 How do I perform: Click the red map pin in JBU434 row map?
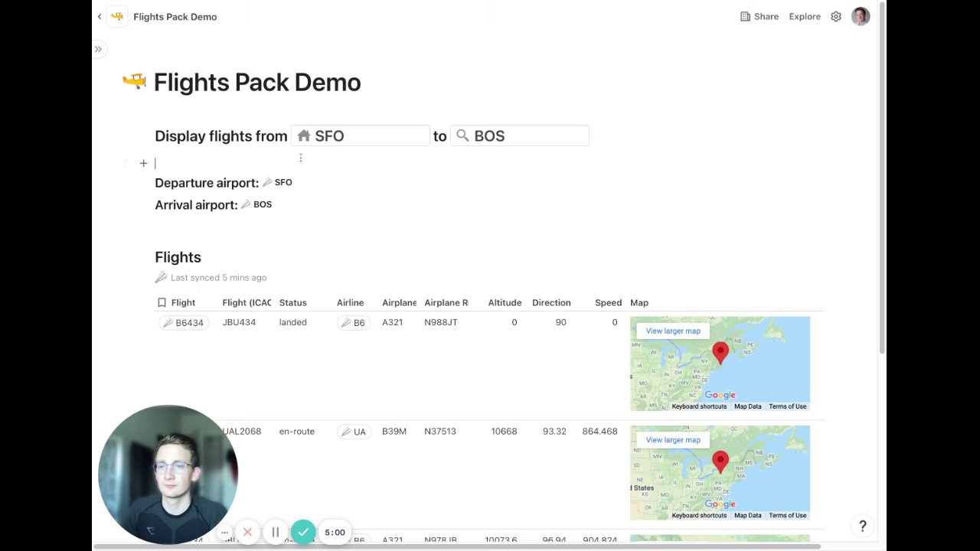(720, 352)
